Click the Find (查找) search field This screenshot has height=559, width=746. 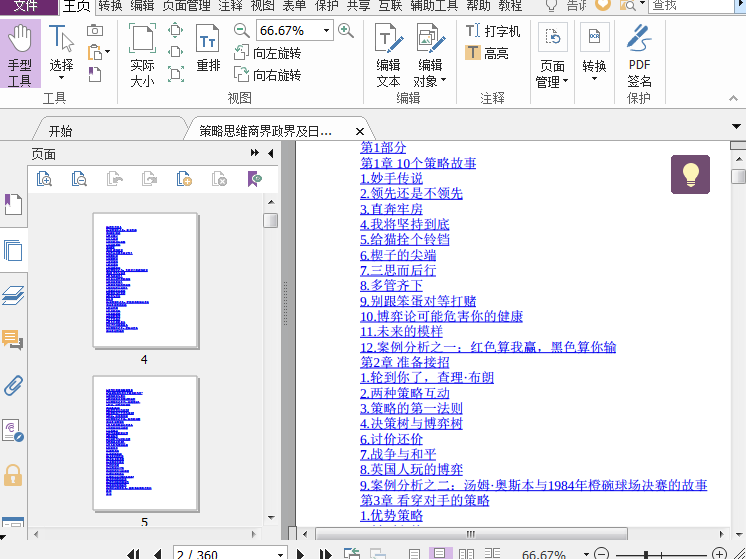692,6
